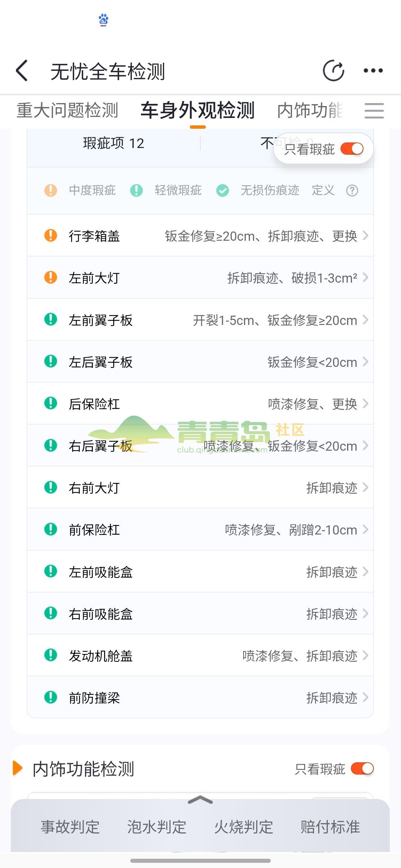Expand the 左前大灯 defect details chevron

[x=365, y=277]
